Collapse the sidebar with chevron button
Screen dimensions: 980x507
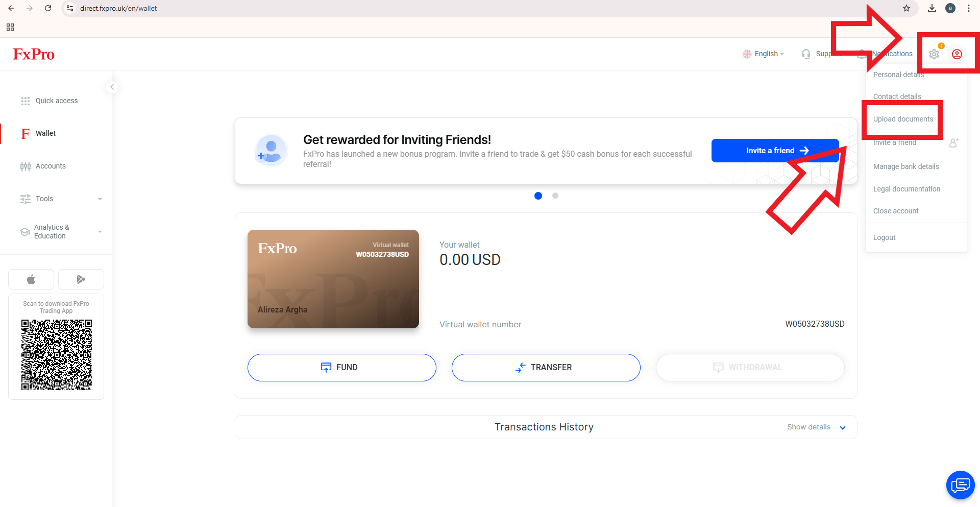tap(112, 87)
